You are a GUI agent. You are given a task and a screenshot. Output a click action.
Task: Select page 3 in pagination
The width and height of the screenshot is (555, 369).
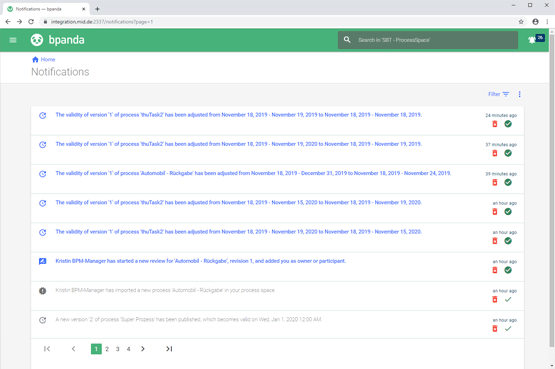[x=118, y=349]
